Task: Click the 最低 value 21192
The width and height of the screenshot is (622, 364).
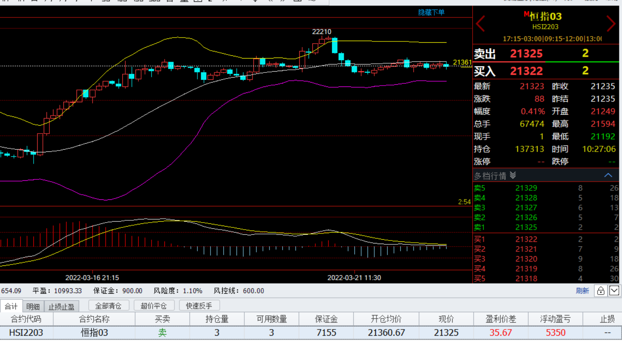Action: coord(603,136)
